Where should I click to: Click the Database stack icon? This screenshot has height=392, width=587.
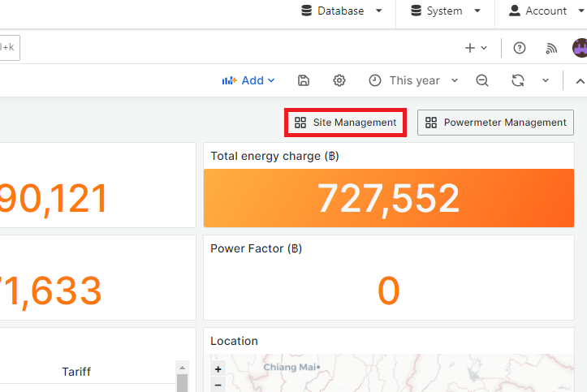307,11
